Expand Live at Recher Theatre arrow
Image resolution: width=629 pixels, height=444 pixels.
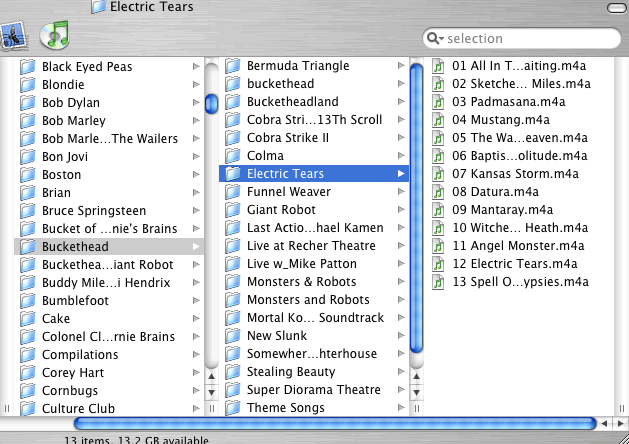pyautogui.click(x=401, y=245)
